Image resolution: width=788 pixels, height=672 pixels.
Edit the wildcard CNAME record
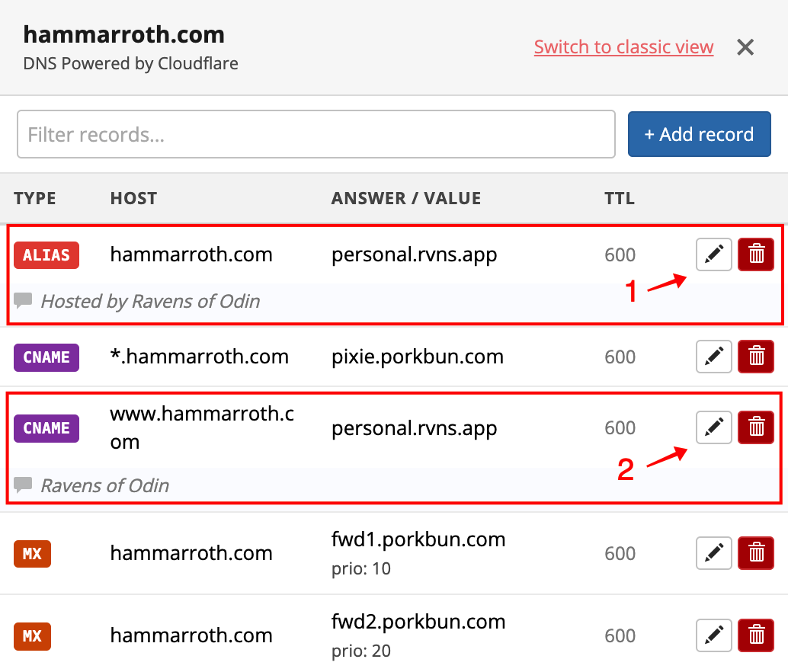[x=714, y=357]
